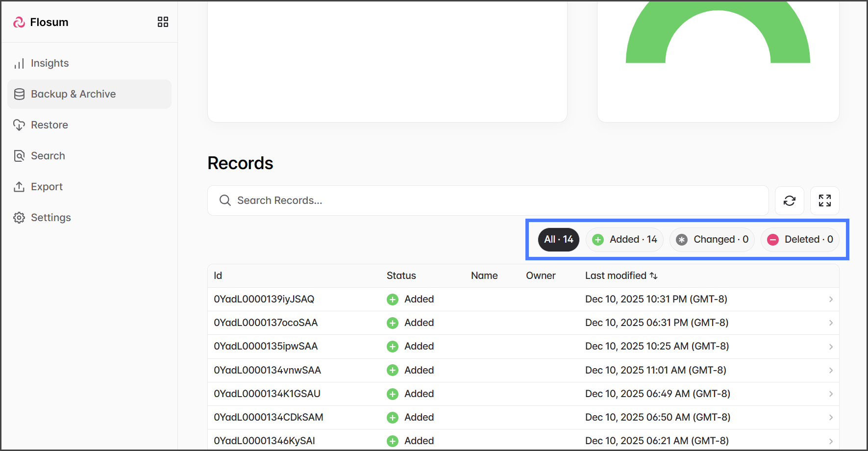Filter records by Added status
868x451 pixels.
coord(624,240)
